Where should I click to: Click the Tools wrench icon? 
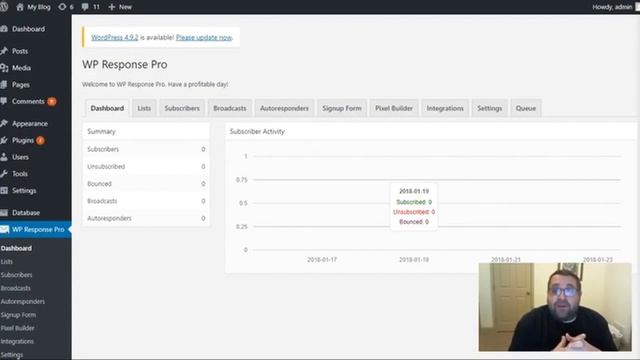pos(4,173)
